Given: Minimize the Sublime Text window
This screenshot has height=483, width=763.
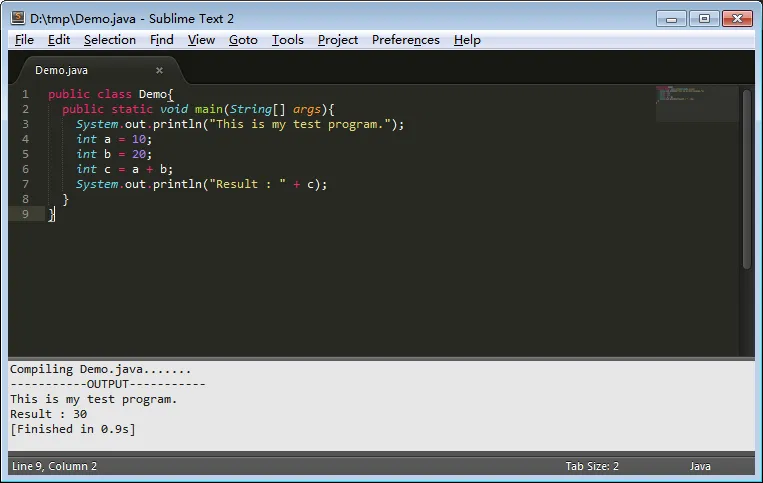Looking at the screenshot, I should tap(672, 19).
